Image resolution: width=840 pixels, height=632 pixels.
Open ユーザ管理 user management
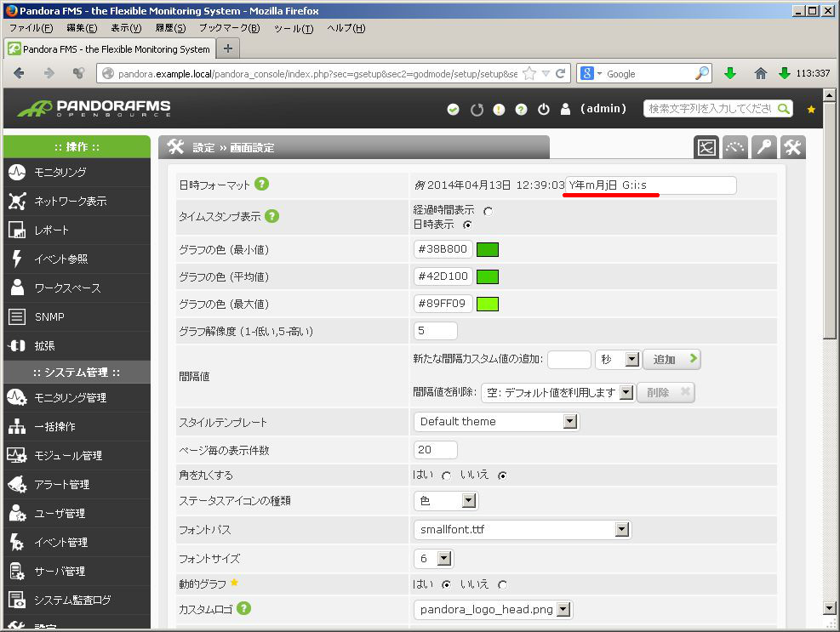pyautogui.click(x=77, y=514)
